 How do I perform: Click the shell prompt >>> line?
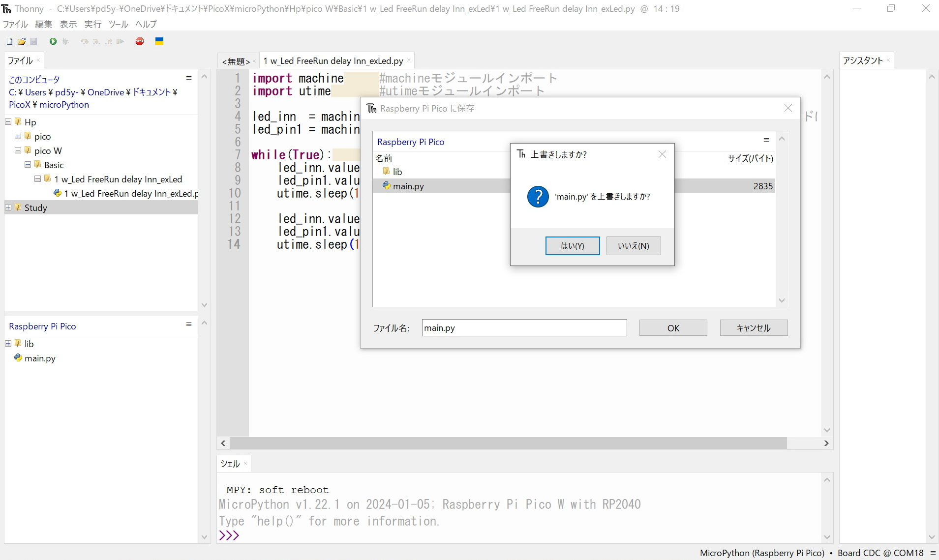pyautogui.click(x=229, y=535)
